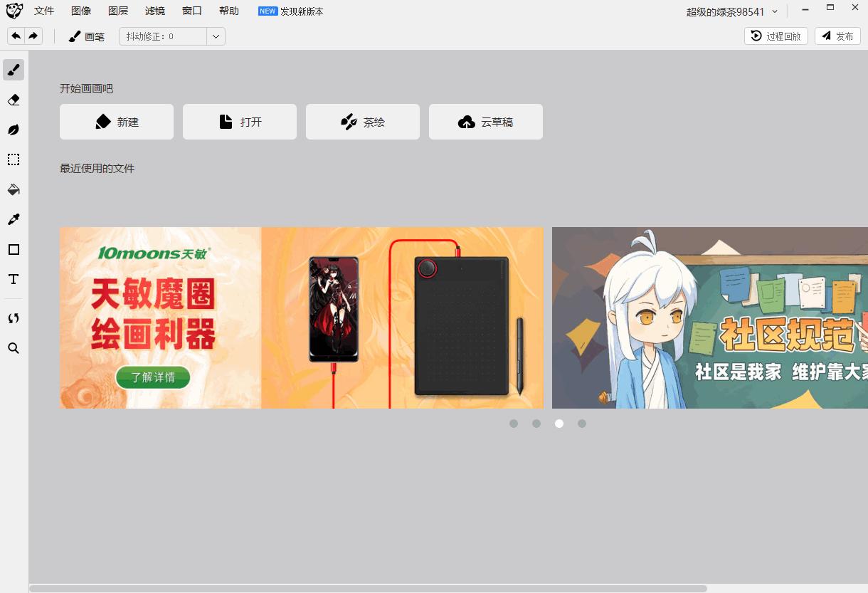The image size is (868, 593).
Task: Select the Brush tool in the left sidebar
Action: [x=14, y=70]
